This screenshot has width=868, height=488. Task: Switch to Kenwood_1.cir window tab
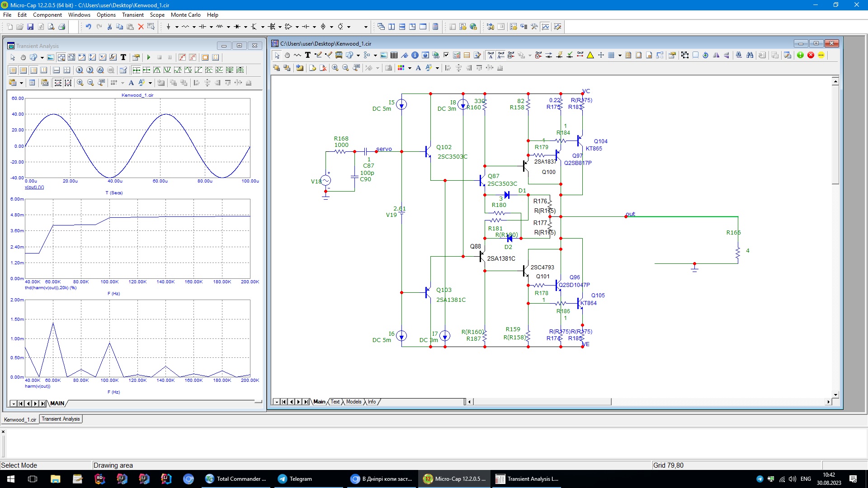20,419
